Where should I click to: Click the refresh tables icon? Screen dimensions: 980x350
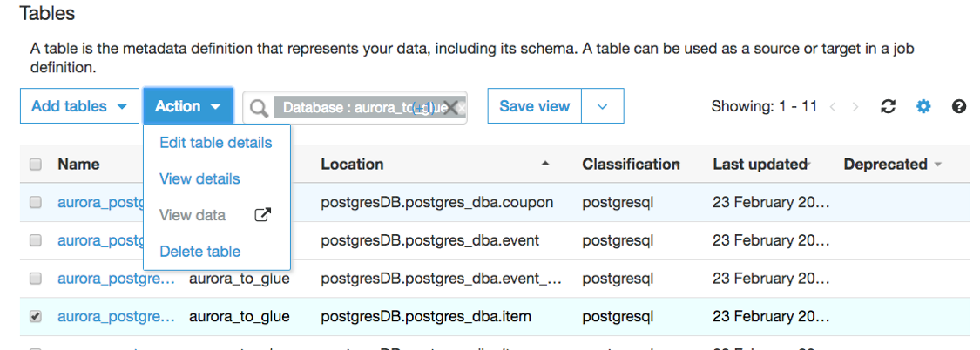[x=888, y=106]
